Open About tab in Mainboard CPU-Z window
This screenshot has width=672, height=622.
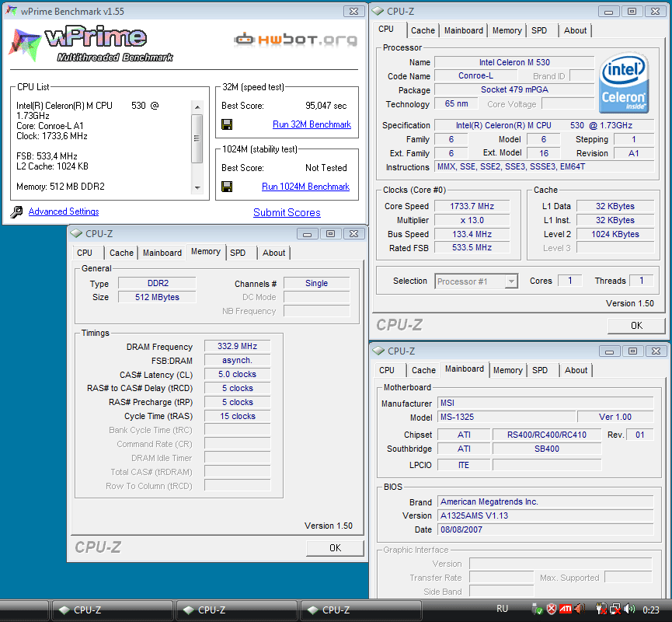(x=576, y=370)
